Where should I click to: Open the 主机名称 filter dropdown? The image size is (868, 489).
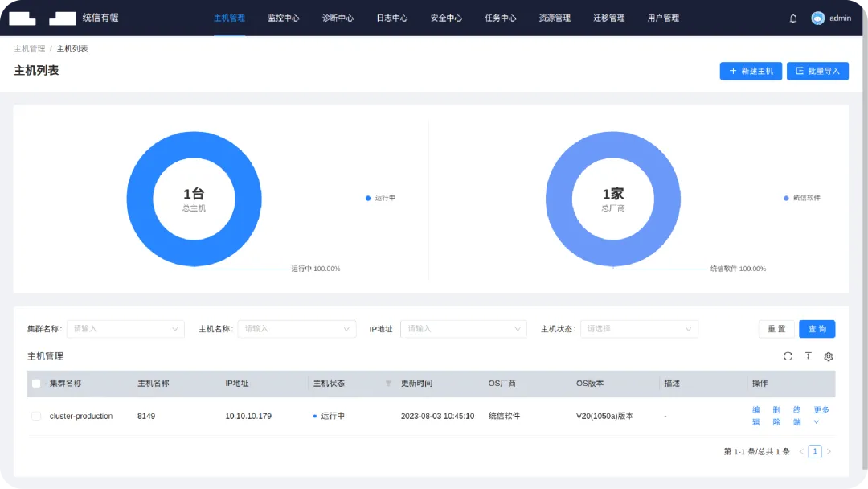pos(297,328)
